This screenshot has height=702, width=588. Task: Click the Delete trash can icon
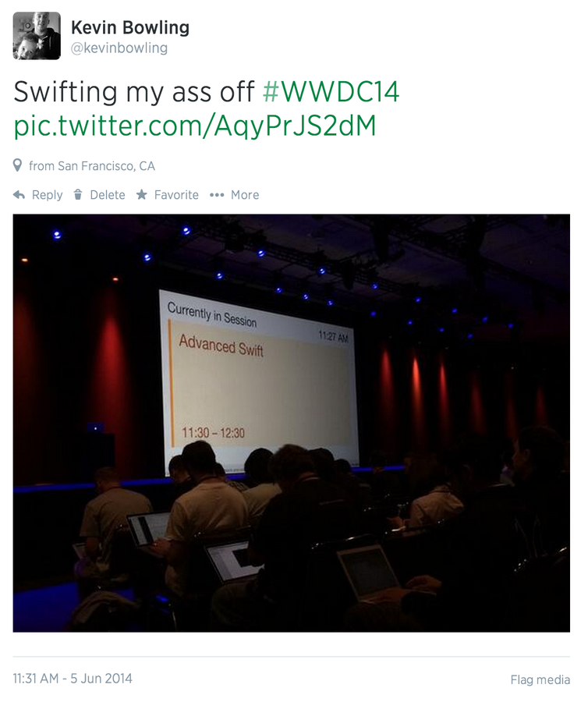(78, 195)
